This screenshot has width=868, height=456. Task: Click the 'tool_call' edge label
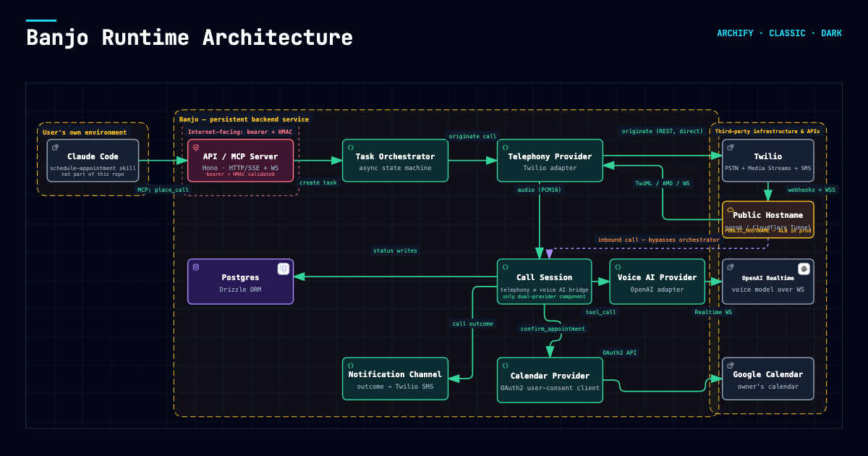[601, 312]
